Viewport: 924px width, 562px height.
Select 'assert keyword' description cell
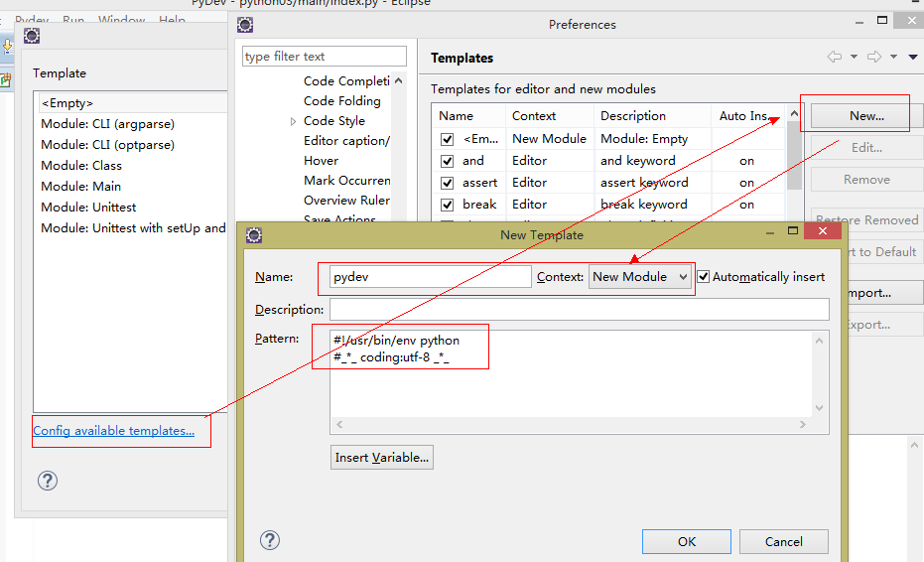[644, 183]
